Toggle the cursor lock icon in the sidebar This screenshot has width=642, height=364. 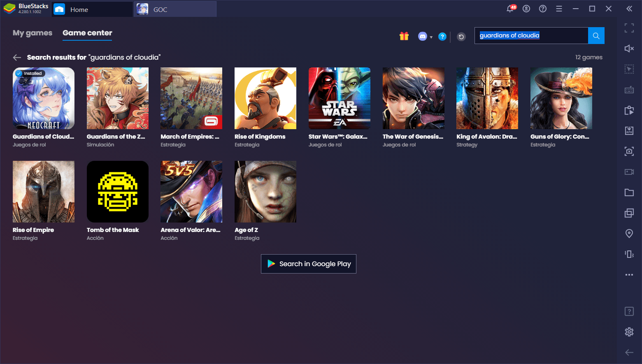(x=629, y=69)
